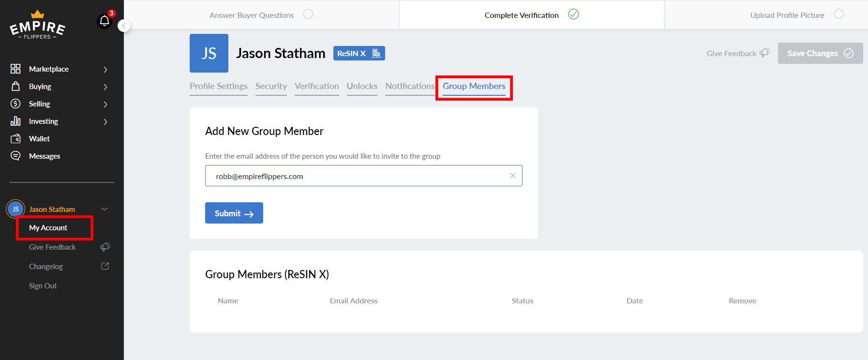This screenshot has width=868, height=360.
Task: Click the Messages chat bubble icon
Action: (x=15, y=156)
